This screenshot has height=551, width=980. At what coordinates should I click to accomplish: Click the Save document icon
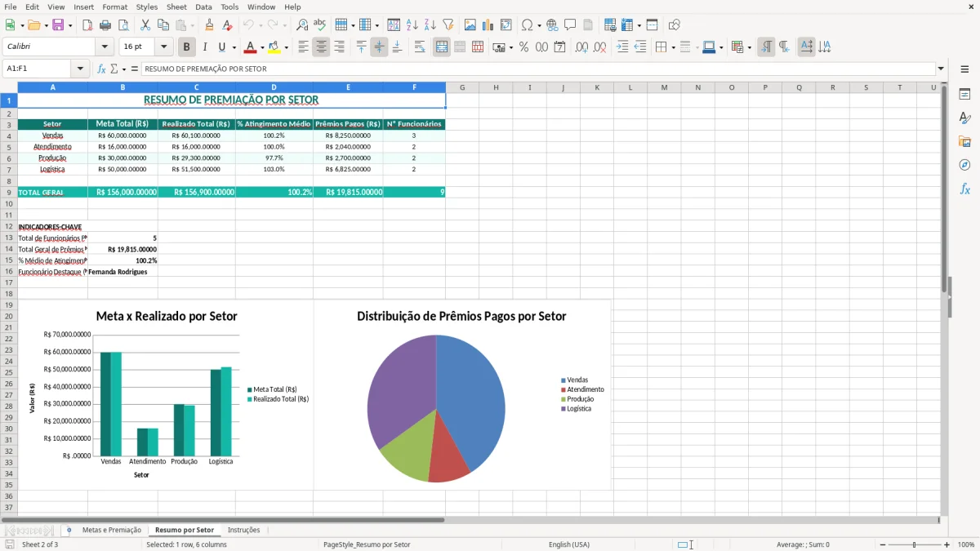pos(58,25)
